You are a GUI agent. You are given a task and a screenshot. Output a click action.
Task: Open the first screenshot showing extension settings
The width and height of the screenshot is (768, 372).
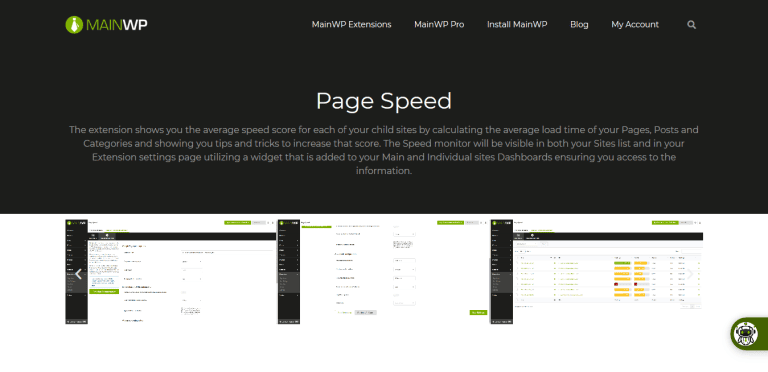171,272
